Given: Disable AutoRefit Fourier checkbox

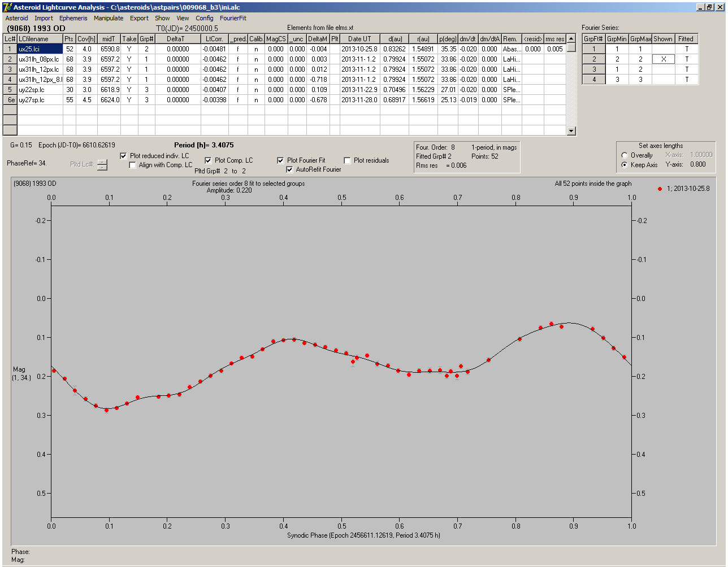Looking at the screenshot, I should click(x=290, y=169).
